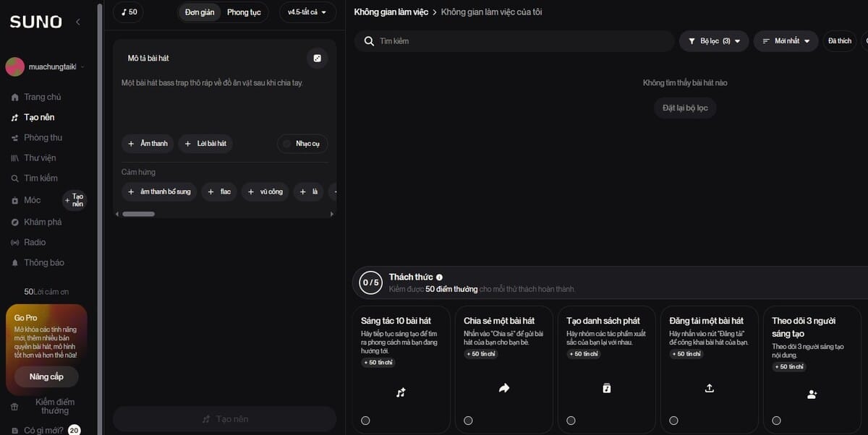Click the search magnifier icon in workspace
The width and height of the screenshot is (868, 435).
(x=368, y=41)
